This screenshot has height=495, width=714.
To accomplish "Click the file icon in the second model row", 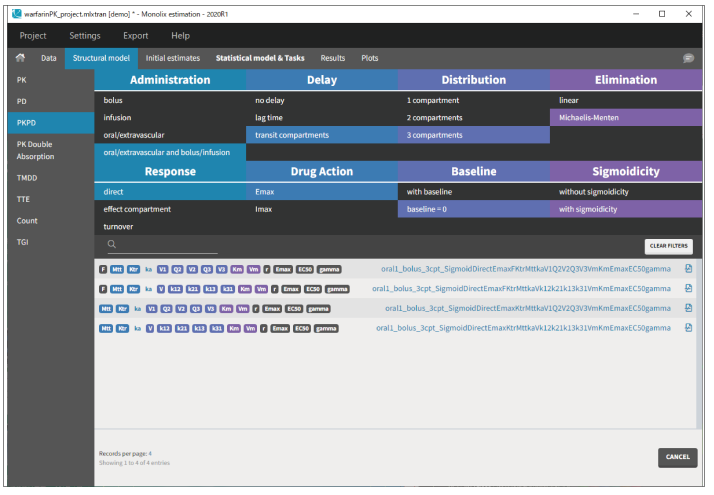I will click(688, 288).
